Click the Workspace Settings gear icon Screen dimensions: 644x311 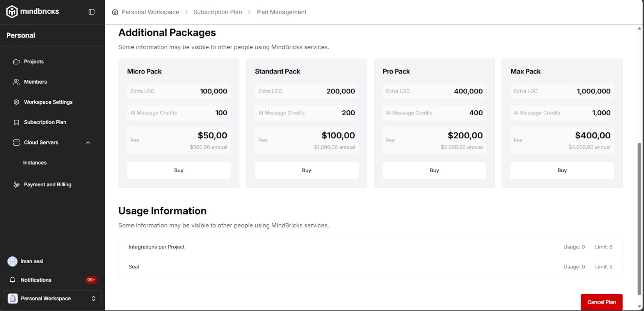point(16,102)
